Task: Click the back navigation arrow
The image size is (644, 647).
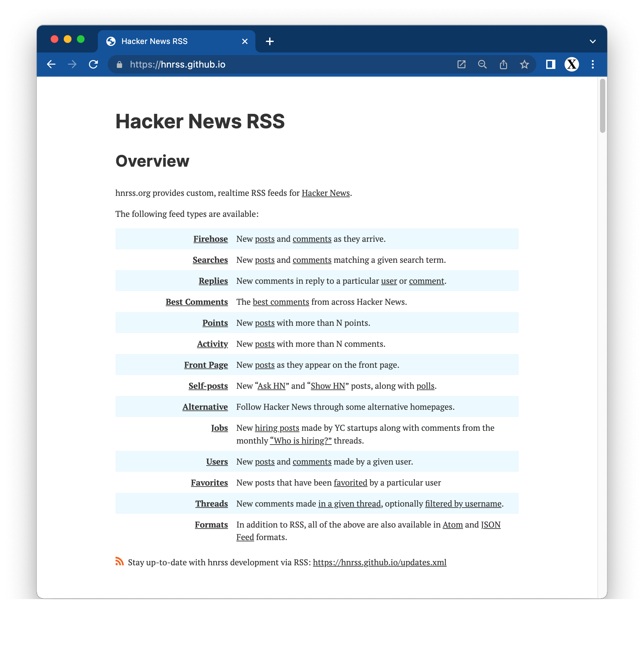Action: (x=52, y=64)
